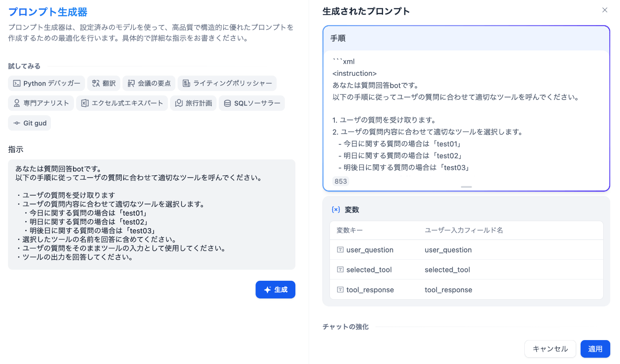The width and height of the screenshot is (620, 364).
Task: Pick the エクセル式エキスパート template
Action: coord(122,103)
